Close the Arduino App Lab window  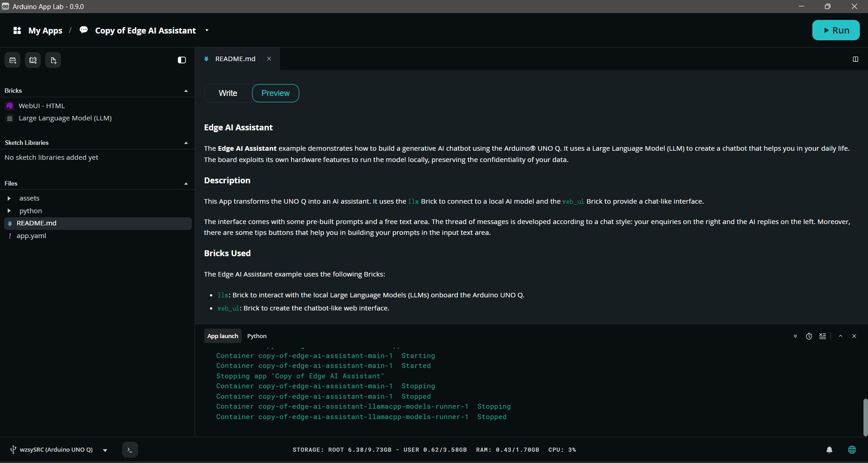[854, 6]
